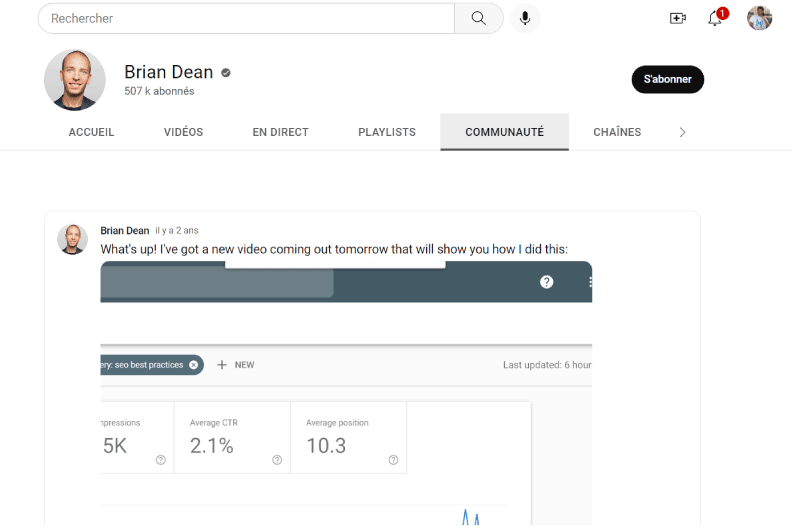800x530 pixels.
Task: Click the plus NEW filter button
Action: (236, 365)
